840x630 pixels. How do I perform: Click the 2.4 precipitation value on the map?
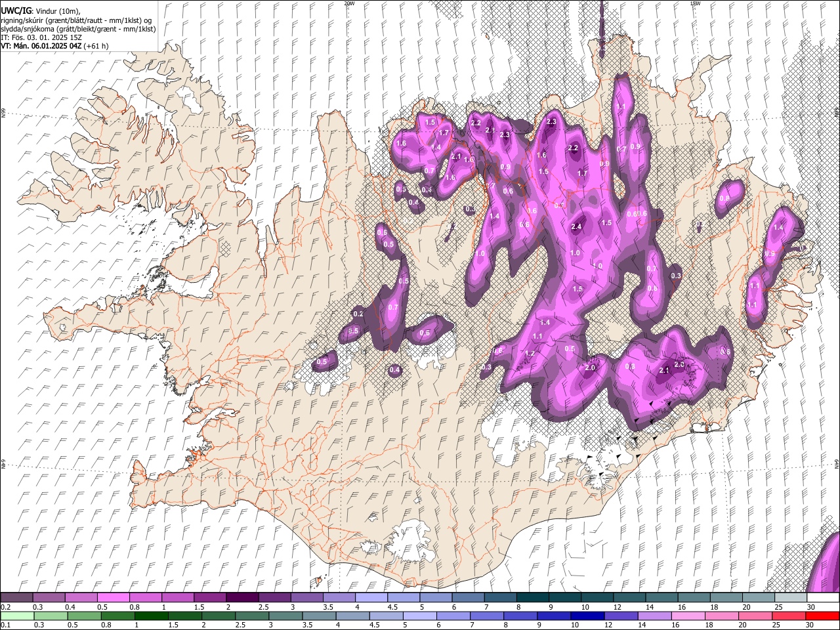(x=577, y=227)
